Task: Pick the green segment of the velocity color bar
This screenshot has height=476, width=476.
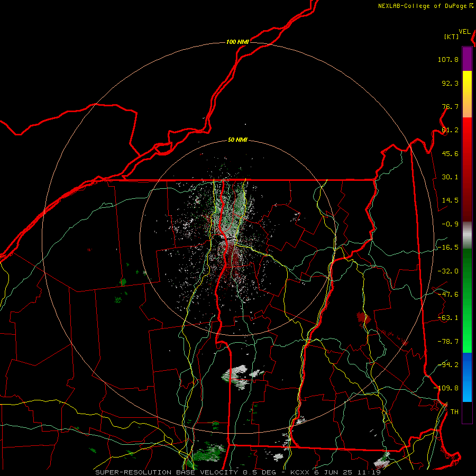Action: (x=467, y=300)
